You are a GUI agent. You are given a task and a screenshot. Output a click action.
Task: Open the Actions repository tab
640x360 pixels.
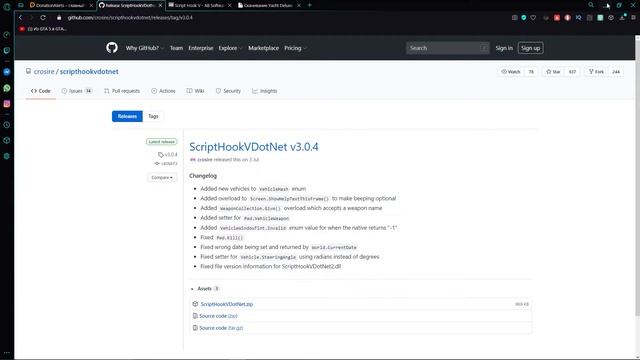point(163,91)
